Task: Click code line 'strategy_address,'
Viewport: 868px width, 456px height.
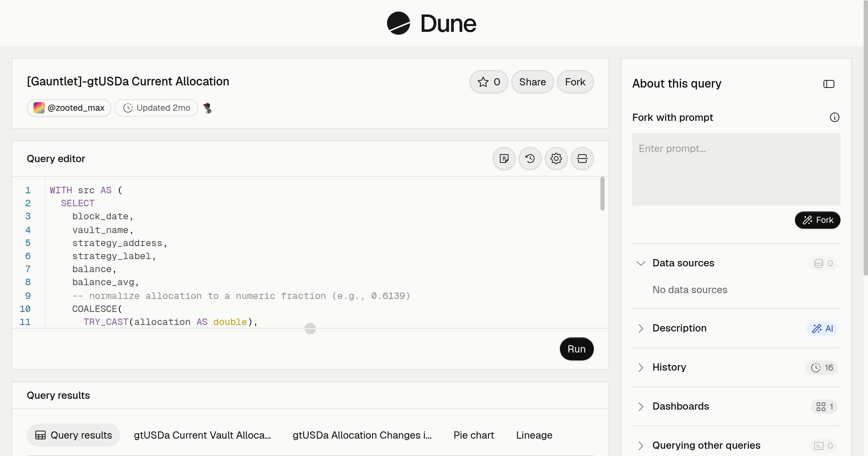Action: [x=120, y=243]
